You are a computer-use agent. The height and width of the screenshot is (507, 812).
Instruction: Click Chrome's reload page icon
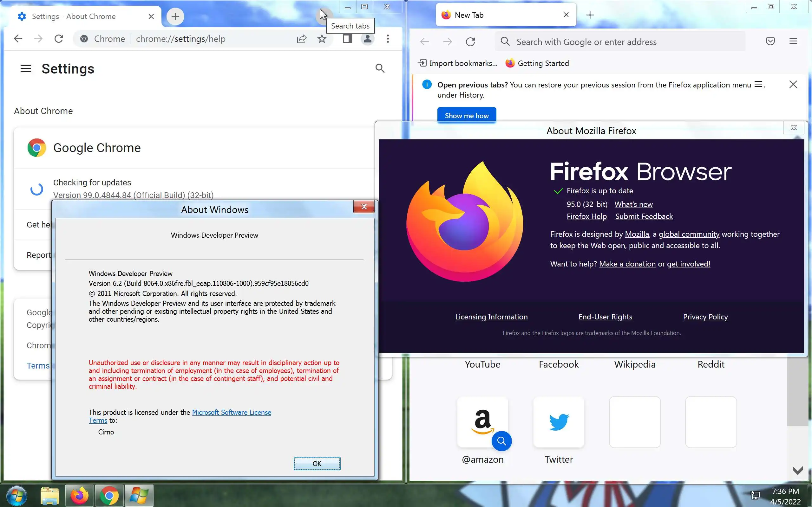coord(59,39)
